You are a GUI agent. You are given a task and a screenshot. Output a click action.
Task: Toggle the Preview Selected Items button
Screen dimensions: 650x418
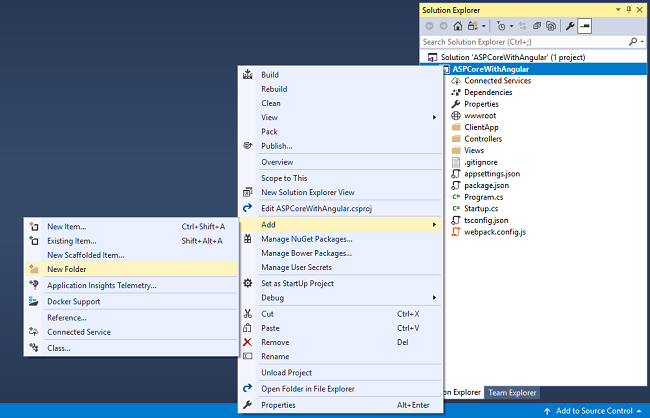point(585,26)
